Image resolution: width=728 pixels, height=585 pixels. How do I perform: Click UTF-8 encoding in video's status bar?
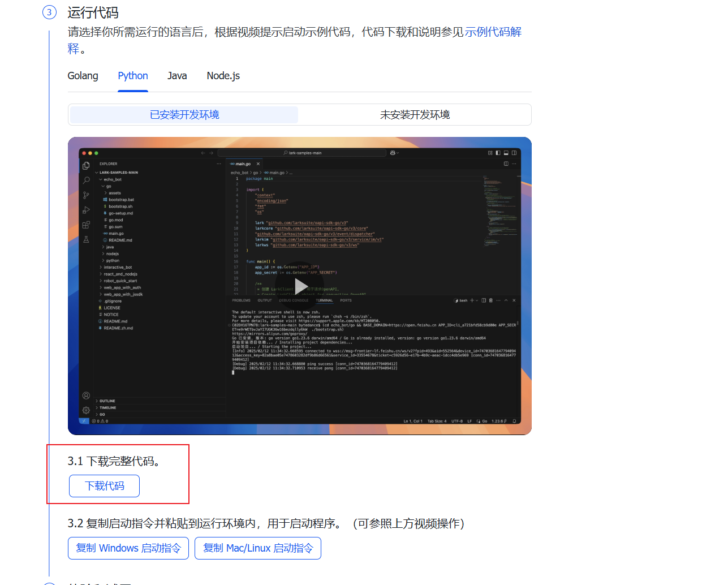[457, 421]
